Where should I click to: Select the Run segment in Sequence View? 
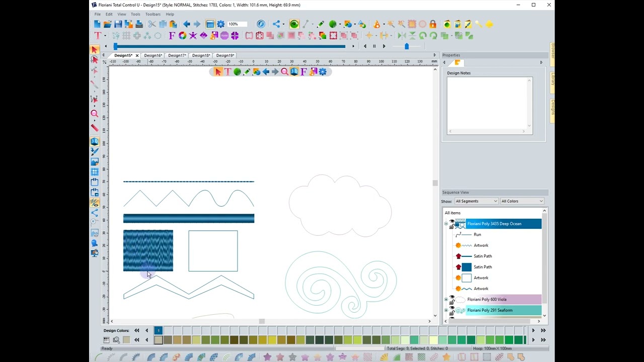pyautogui.click(x=477, y=234)
